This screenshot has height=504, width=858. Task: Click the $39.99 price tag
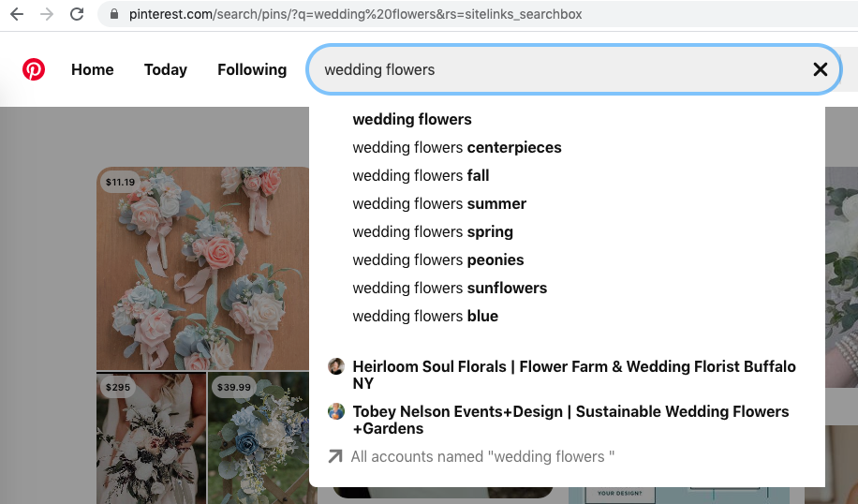[x=233, y=387]
